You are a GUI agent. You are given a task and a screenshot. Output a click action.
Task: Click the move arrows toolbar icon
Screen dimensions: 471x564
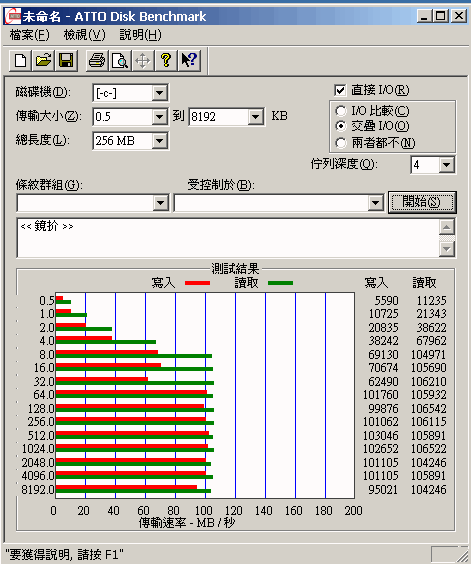(143, 60)
